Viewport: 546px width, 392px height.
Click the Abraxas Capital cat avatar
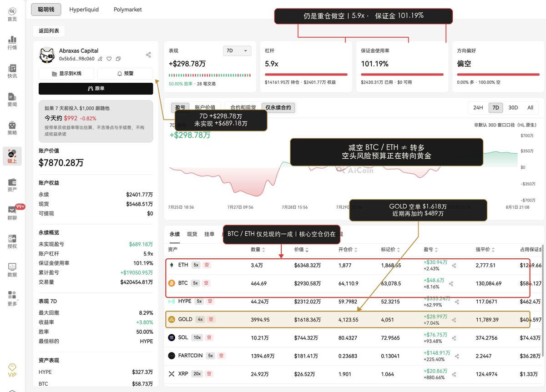point(47,55)
